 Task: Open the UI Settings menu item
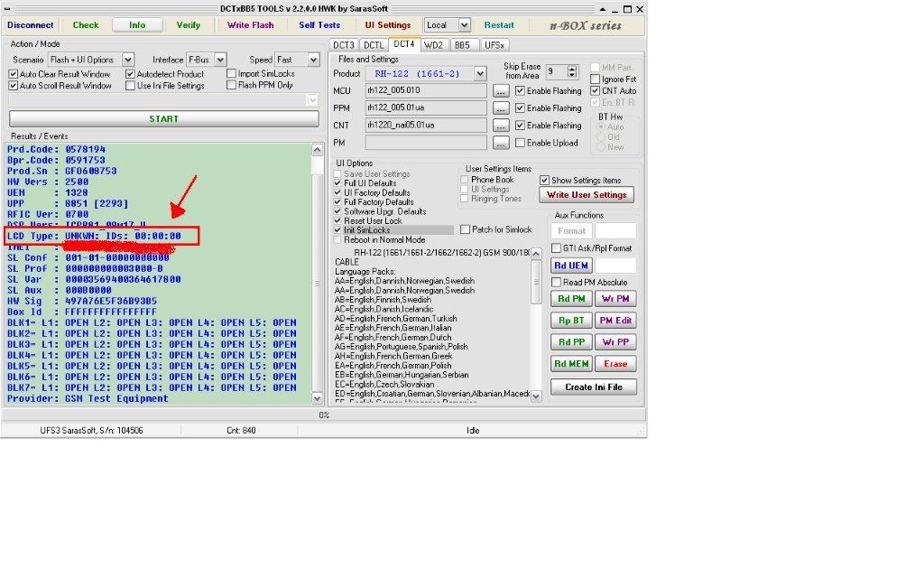coord(387,25)
